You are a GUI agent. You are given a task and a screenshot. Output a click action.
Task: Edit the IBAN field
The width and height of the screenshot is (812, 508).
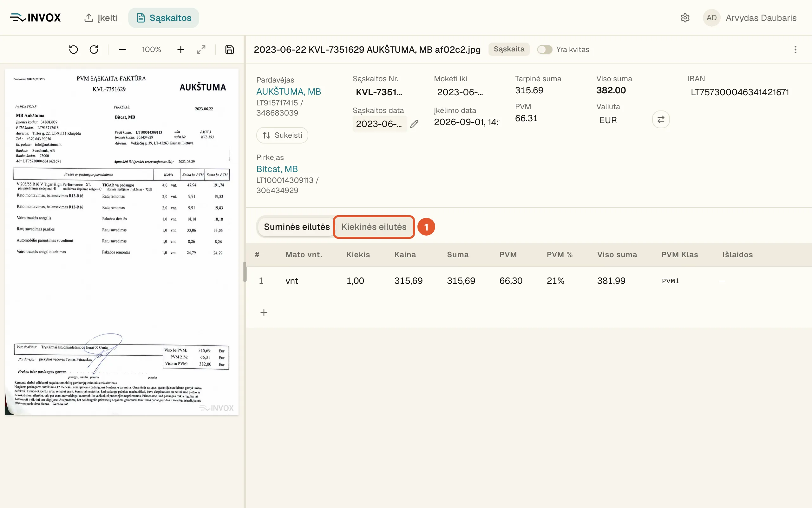pos(740,92)
